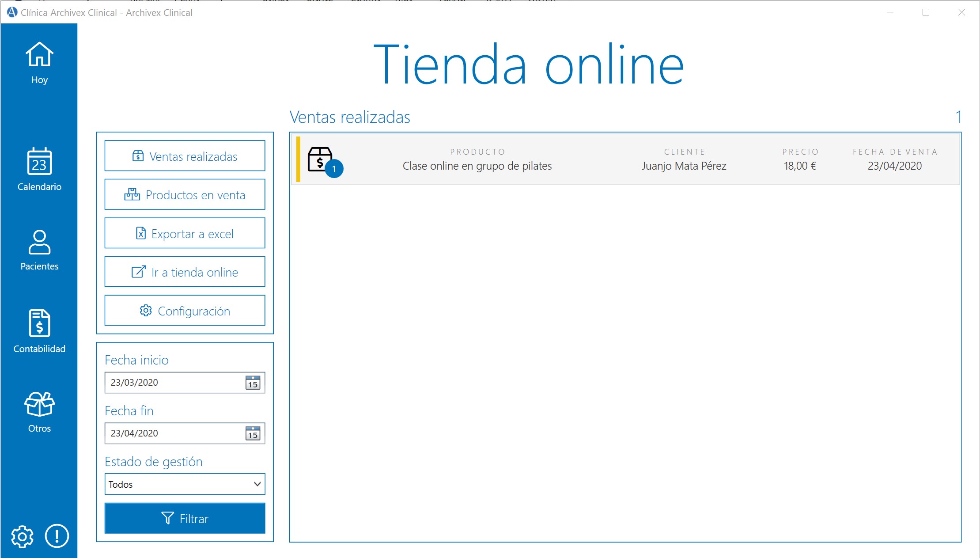This screenshot has width=980, height=558.
Task: Select the sale of Clase online en grupo de pilates
Action: tap(477, 166)
